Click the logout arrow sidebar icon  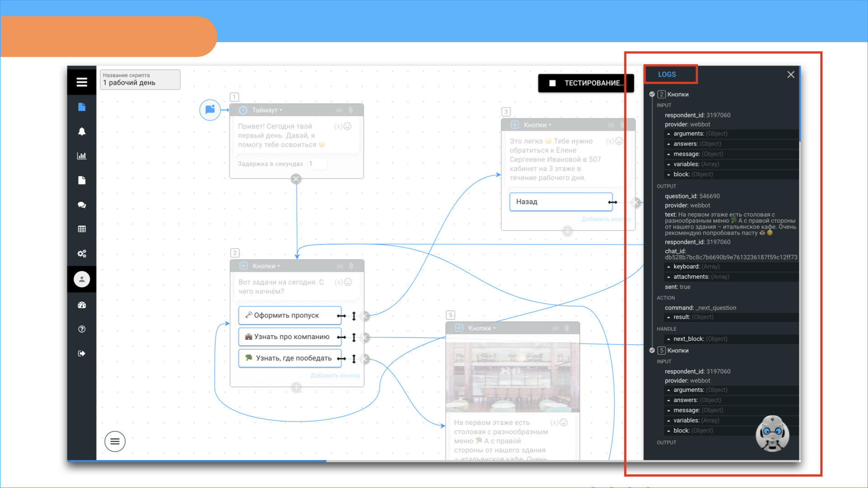[x=82, y=353]
